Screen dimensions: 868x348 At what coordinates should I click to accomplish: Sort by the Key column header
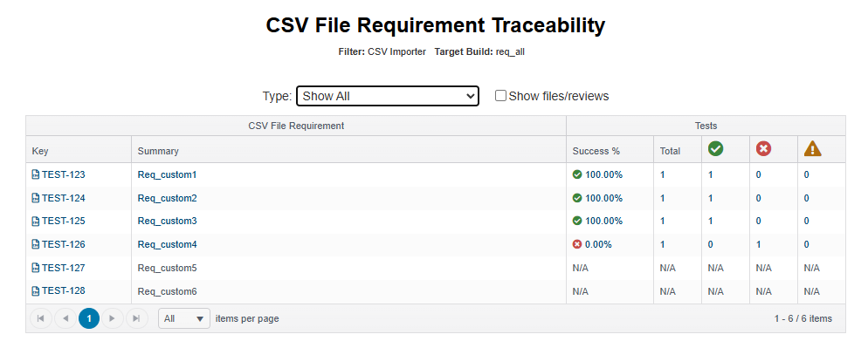coord(40,151)
